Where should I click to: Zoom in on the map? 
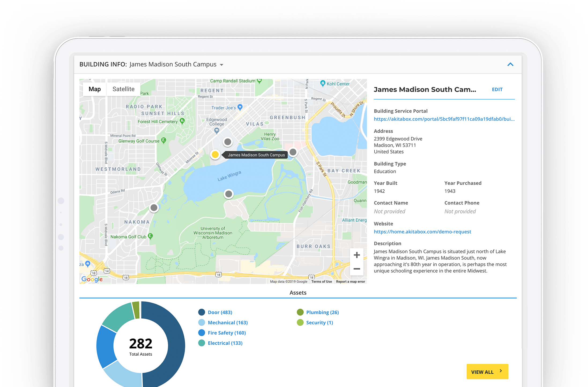click(x=357, y=255)
